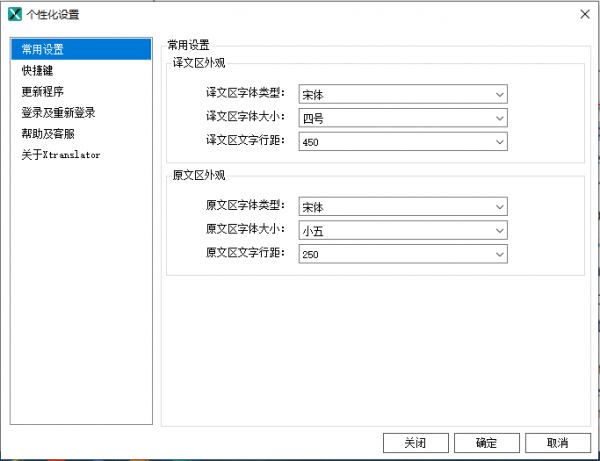Click the 250 value in the 原文区文字行距 field
This screenshot has height=461, width=600.
[x=310, y=254]
